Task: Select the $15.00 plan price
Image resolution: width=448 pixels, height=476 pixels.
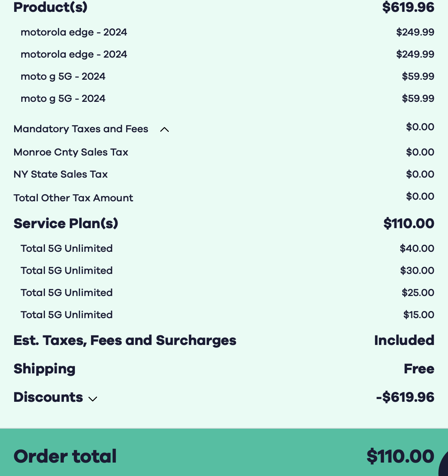Action: coord(418,315)
